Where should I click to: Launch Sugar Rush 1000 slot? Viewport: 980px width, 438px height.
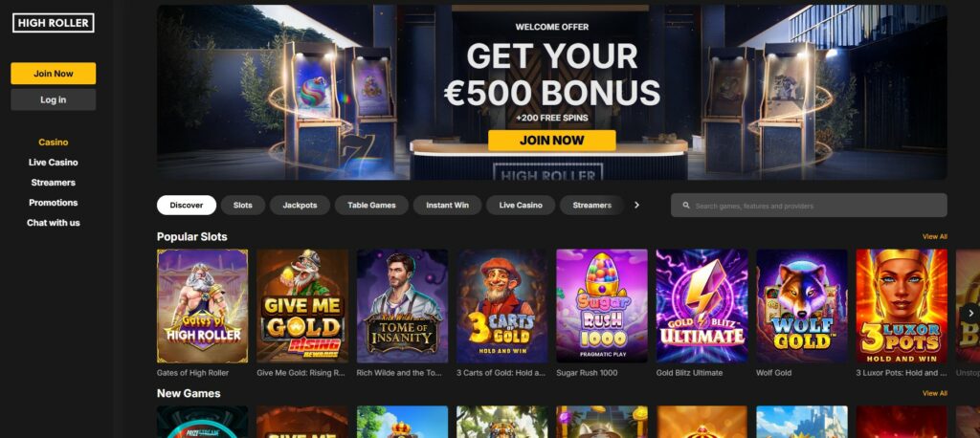602,306
